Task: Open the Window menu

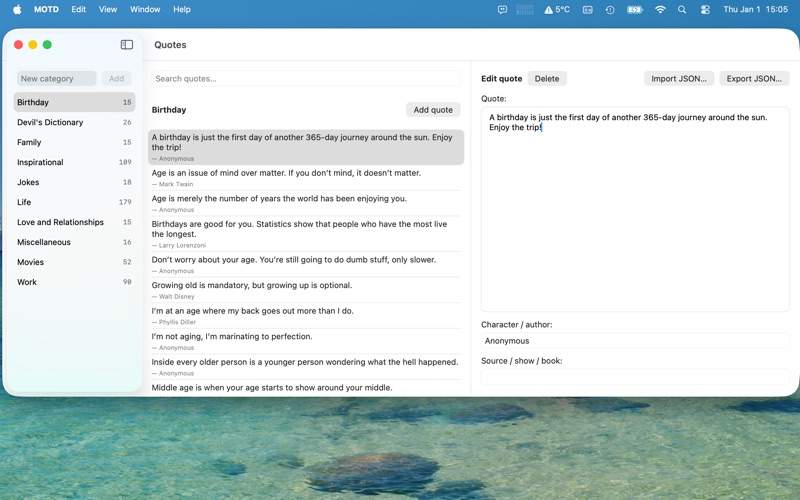Action: click(x=145, y=9)
